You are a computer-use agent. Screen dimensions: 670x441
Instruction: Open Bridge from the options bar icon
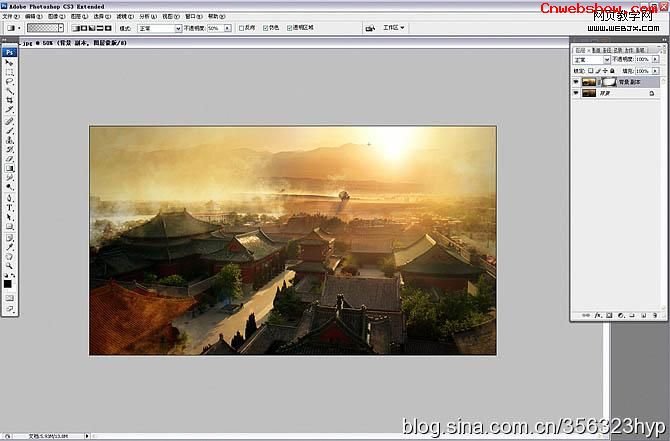(370, 28)
